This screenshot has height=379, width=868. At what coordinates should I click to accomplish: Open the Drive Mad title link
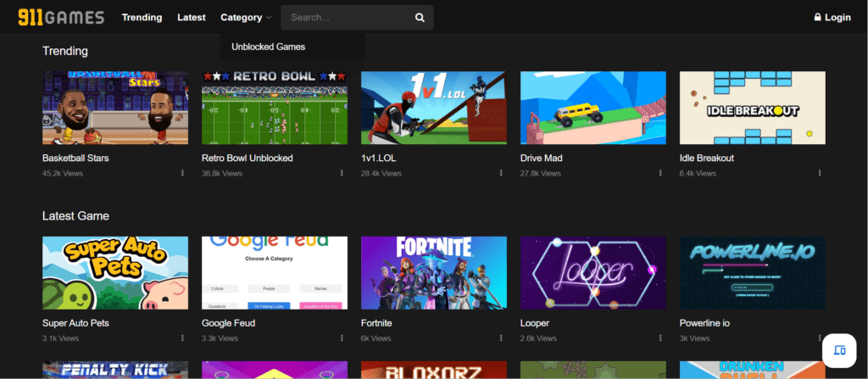(x=542, y=158)
